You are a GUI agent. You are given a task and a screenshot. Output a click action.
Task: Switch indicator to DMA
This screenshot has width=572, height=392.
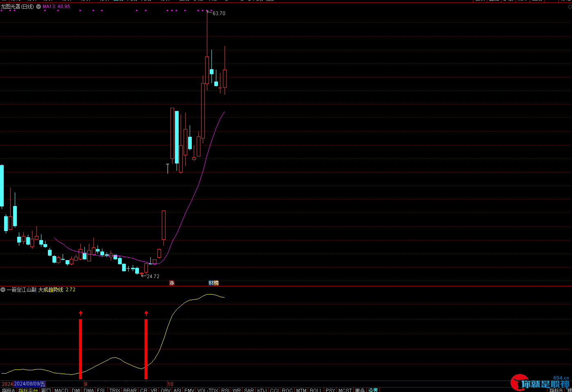89,390
